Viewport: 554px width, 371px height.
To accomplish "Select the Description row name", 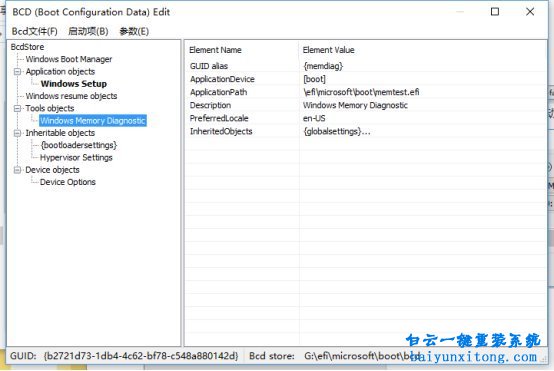I will tap(210, 105).
